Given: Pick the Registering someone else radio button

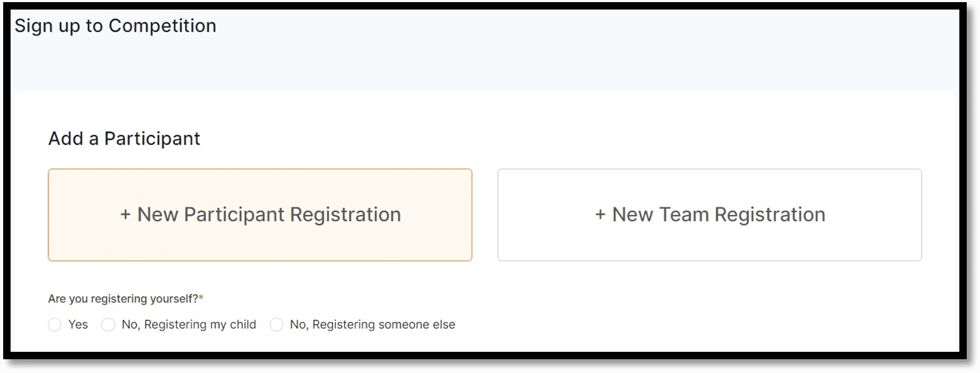Looking at the screenshot, I should [277, 325].
